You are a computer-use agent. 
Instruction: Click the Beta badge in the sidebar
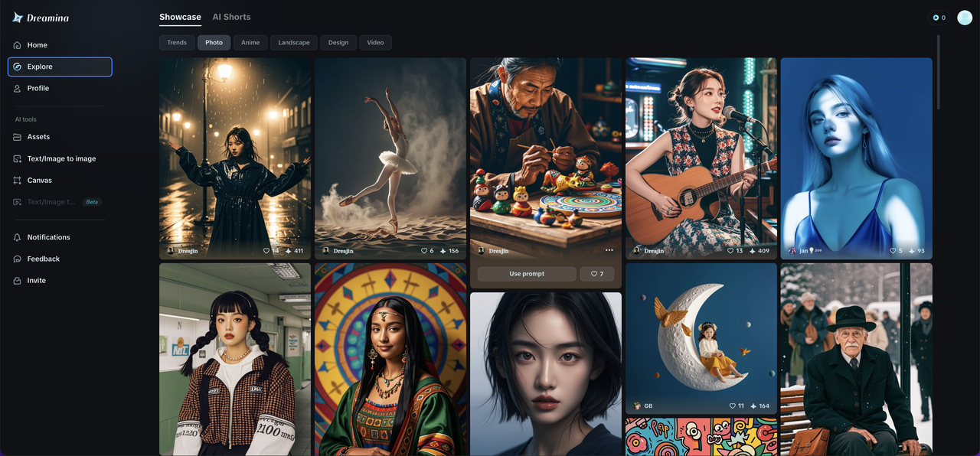pyautogui.click(x=92, y=202)
